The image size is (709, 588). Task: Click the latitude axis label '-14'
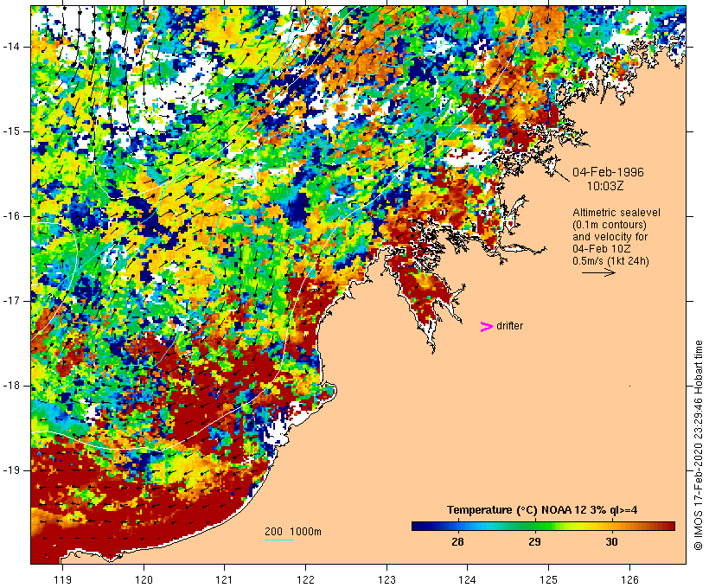point(11,47)
